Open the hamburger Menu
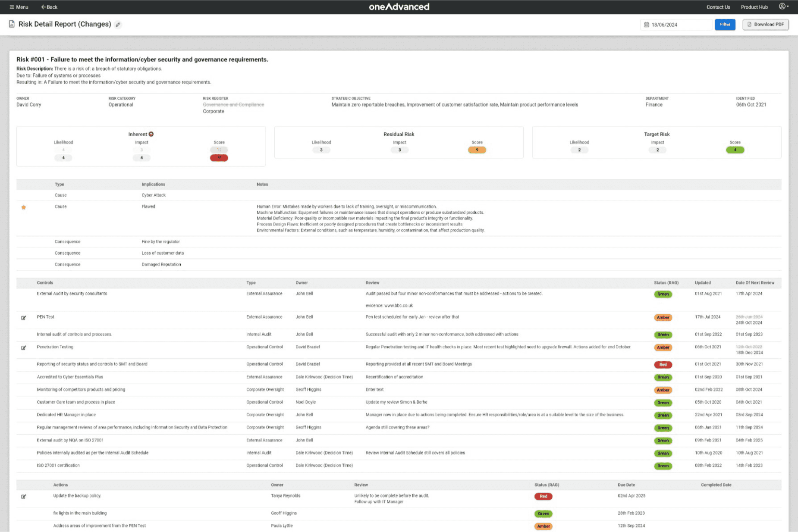Viewport: 798px width, 532px height. 19,7
